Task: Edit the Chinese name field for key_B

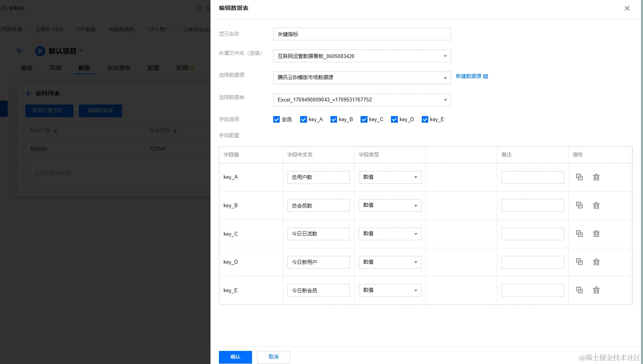Action: point(319,205)
